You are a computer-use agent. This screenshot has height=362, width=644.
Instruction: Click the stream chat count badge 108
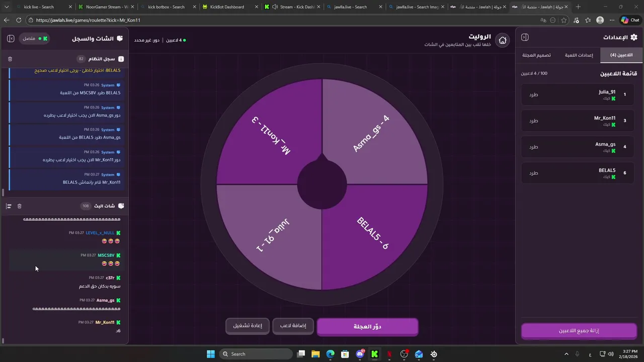[x=86, y=206]
